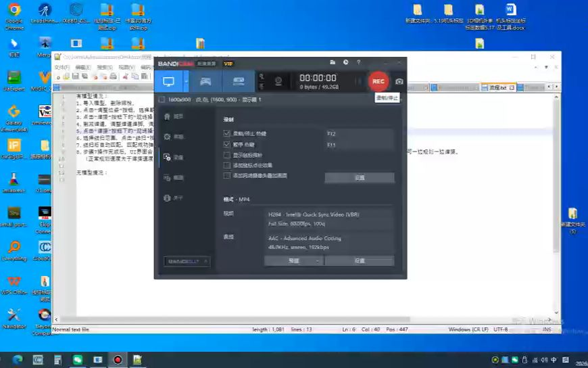This screenshot has height=368, width=588.
Task: Open the Video section in Bandicam sidebar
Action: pyautogui.click(x=174, y=157)
